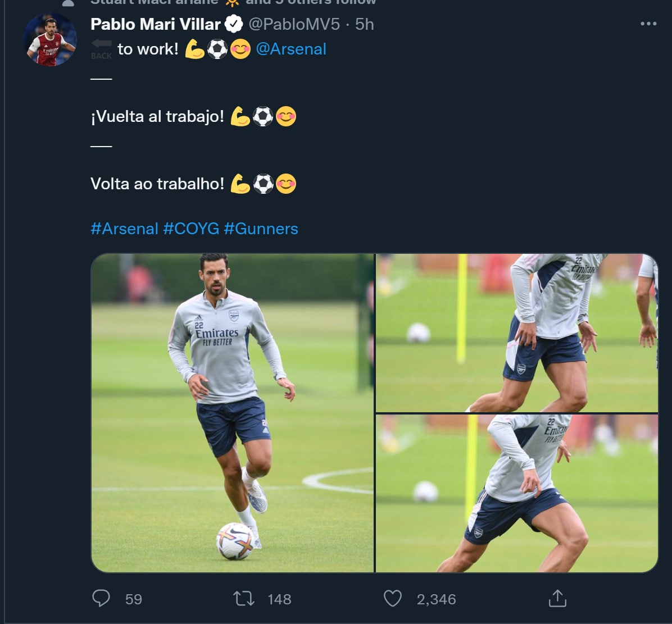
Task: Click the retweet arrows icon
Action: click(x=244, y=598)
